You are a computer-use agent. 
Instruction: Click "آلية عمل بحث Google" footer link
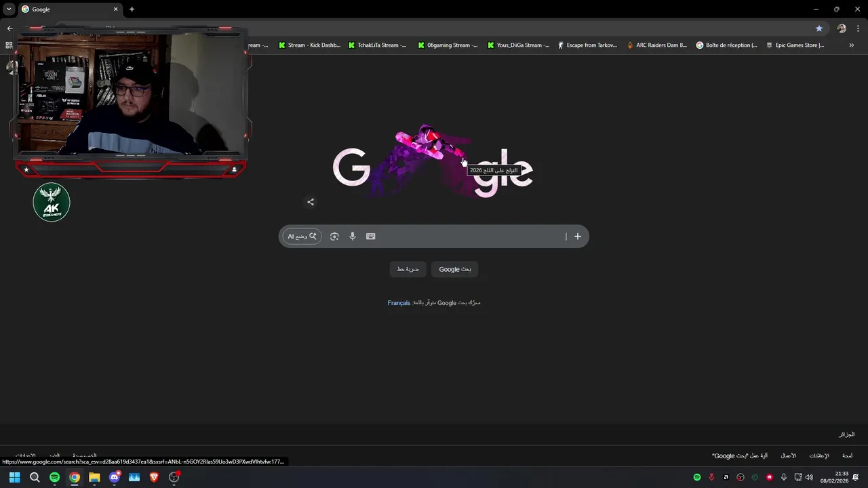(x=740, y=456)
